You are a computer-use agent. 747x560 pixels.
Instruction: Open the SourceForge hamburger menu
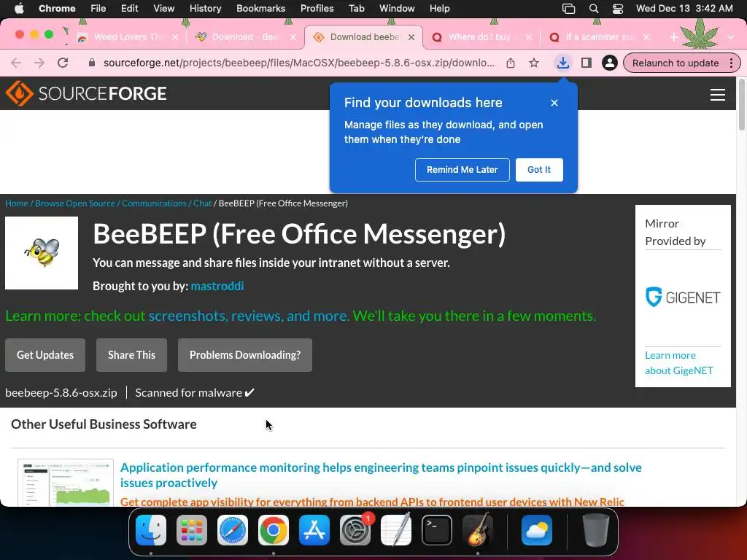[x=718, y=95]
